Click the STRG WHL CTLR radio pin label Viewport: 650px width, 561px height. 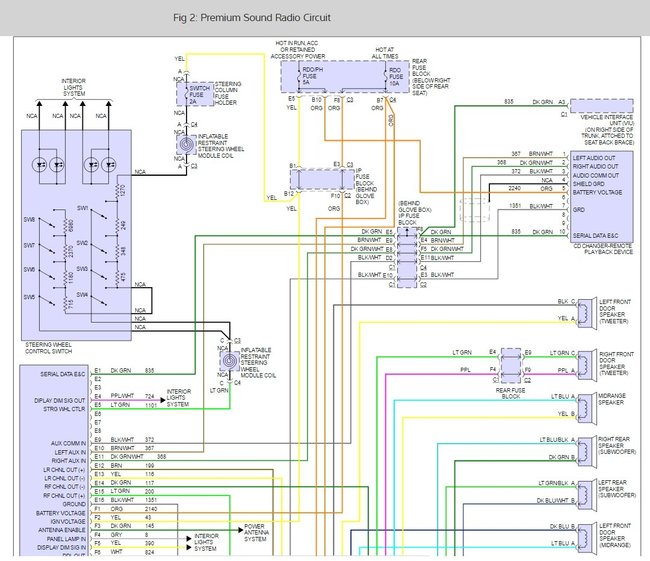[x=64, y=409]
